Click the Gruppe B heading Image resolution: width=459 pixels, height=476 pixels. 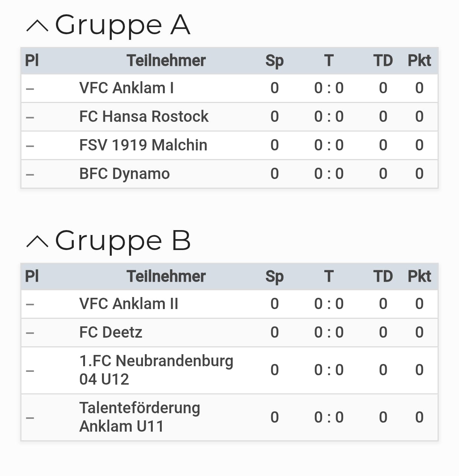click(x=123, y=241)
